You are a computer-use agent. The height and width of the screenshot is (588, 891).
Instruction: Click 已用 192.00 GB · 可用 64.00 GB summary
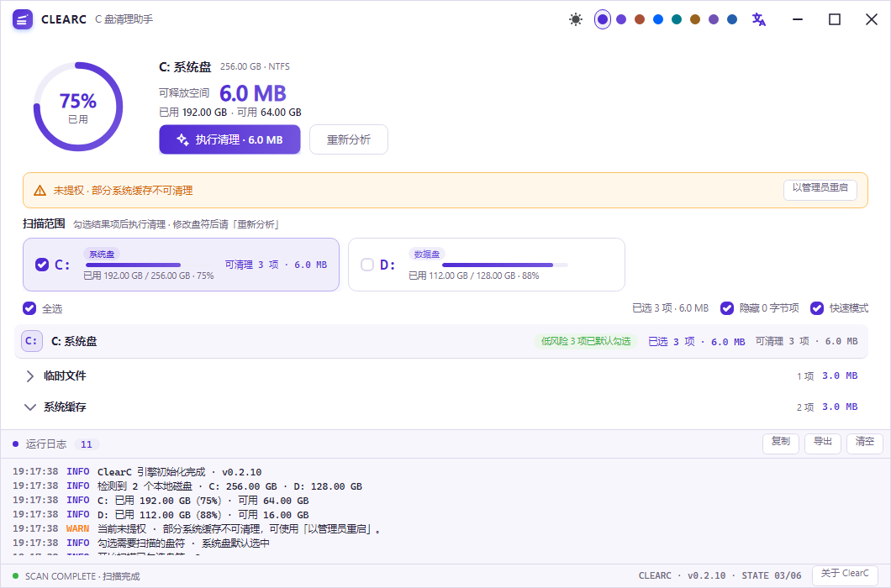[230, 113]
